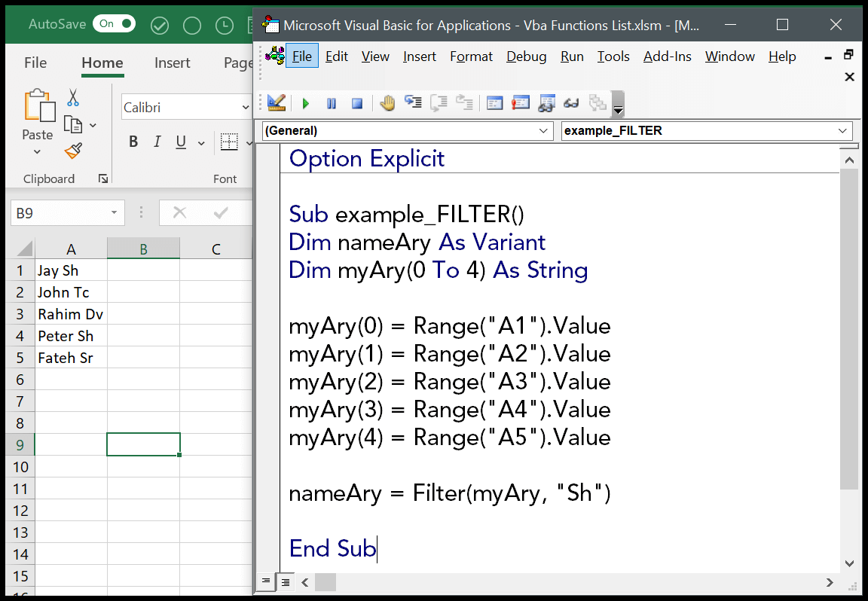
Task: Switch to Full Module View at bottom left
Action: [285, 582]
